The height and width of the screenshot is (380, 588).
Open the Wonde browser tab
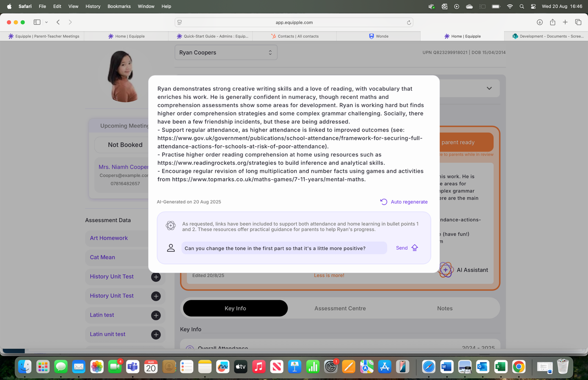click(378, 36)
